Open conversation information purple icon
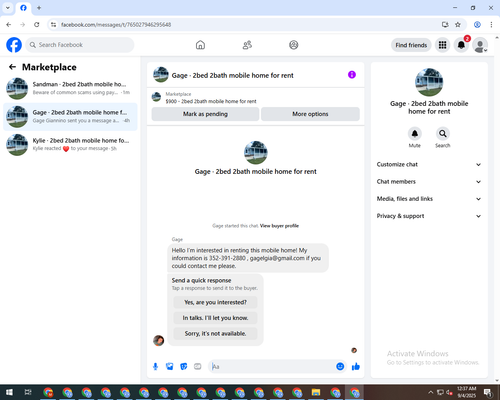500x400 pixels. pos(352,75)
